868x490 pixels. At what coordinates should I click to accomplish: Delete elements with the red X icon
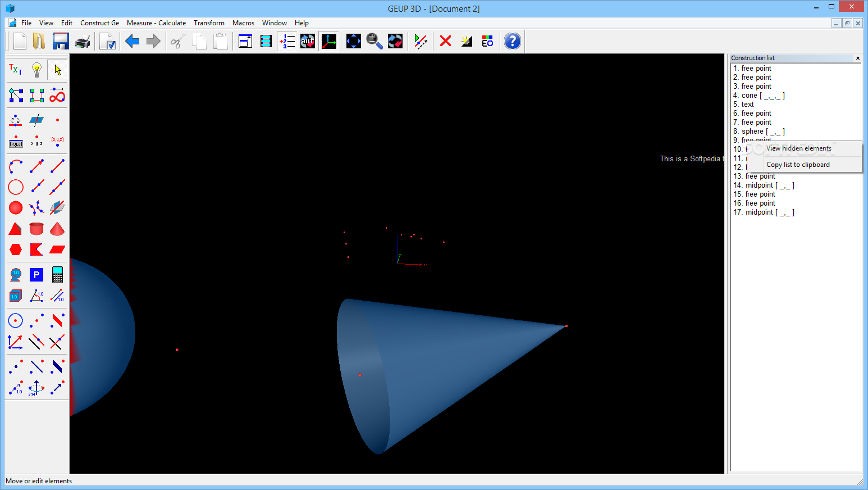click(446, 41)
